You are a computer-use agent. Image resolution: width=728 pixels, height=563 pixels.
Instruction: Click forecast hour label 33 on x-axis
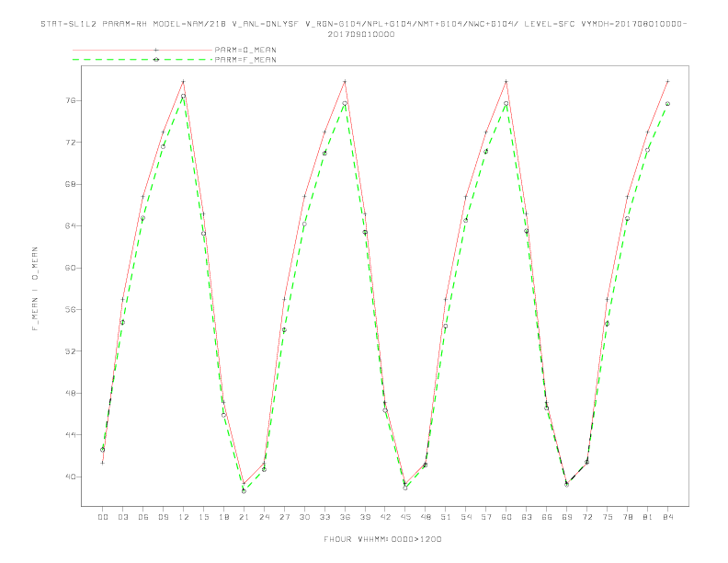coord(324,517)
